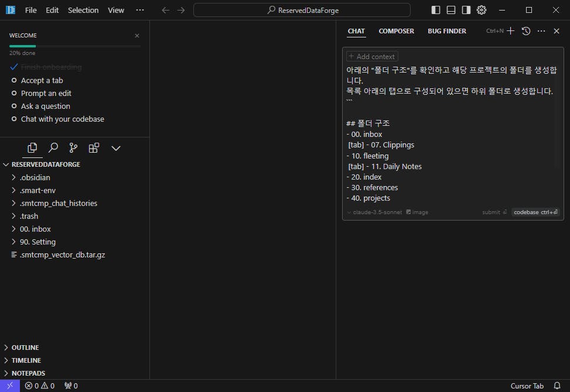Close the Welcome onboarding panel

[137, 36]
